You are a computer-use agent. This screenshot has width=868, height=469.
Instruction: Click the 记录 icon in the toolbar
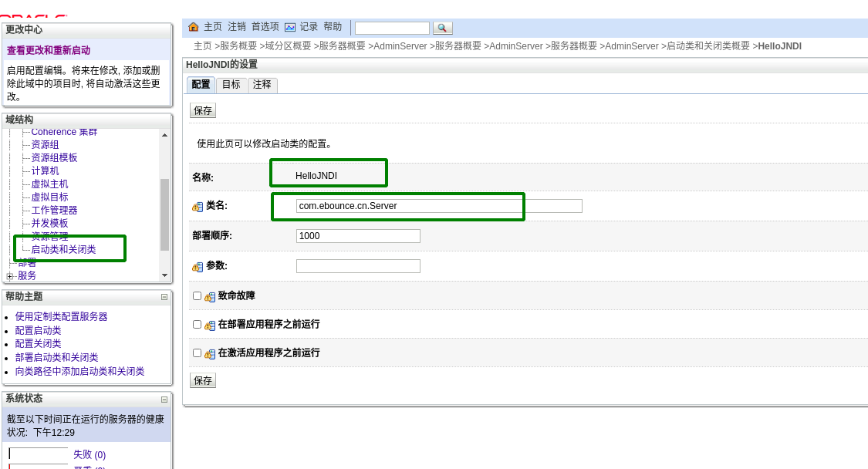290,27
